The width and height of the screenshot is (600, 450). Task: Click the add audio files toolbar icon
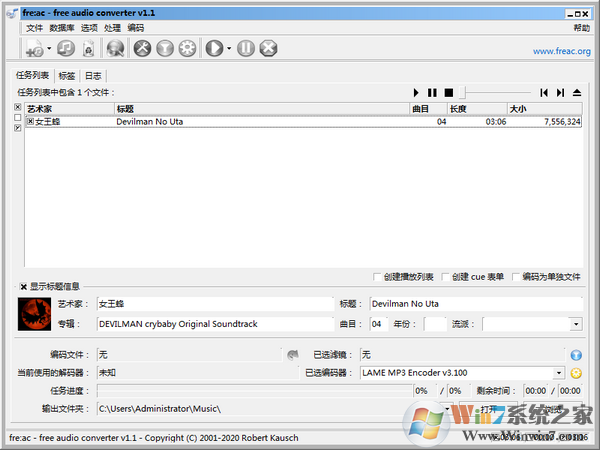[x=34, y=48]
